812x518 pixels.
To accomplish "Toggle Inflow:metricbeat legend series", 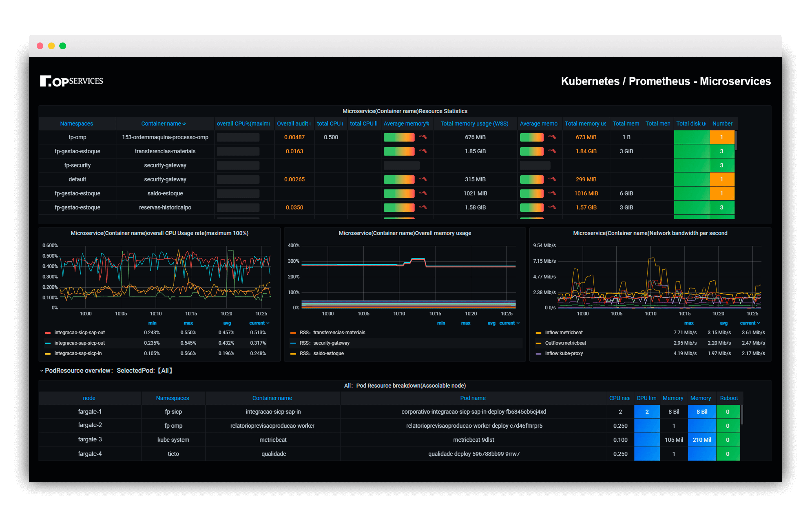I will [x=564, y=333].
